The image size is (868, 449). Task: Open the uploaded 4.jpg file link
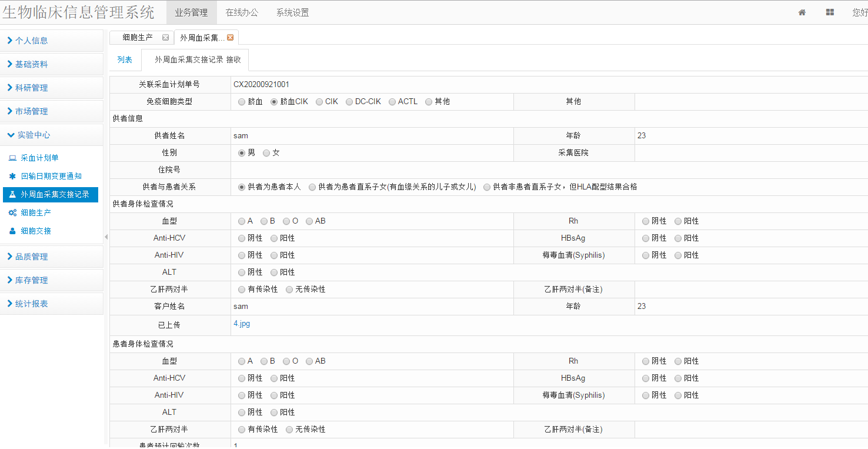pyautogui.click(x=242, y=324)
